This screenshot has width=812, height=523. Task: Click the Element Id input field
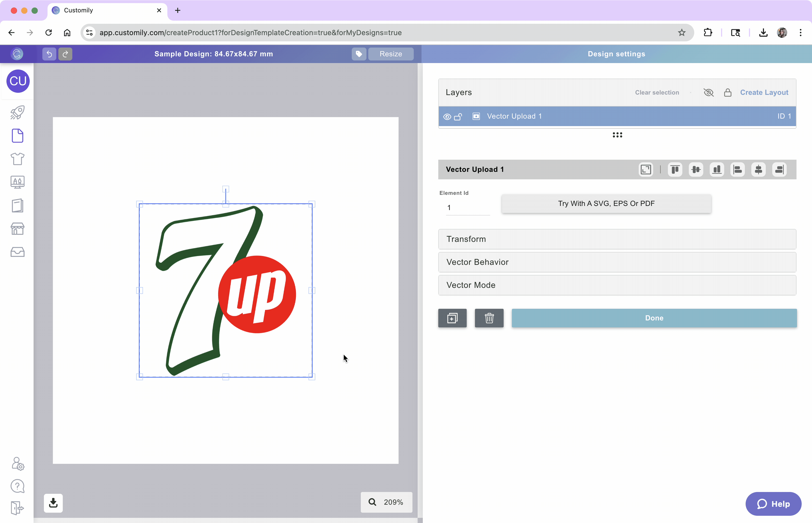[x=468, y=207]
